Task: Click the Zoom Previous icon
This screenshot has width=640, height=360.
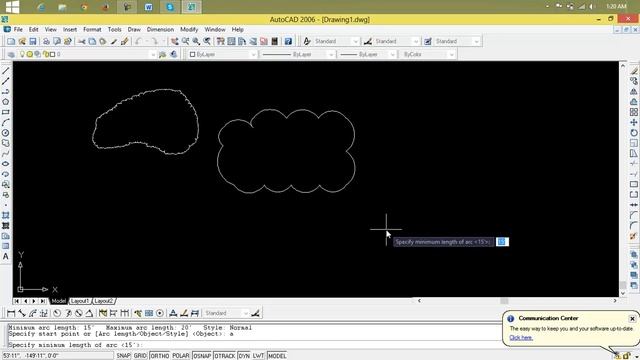Action: pos(207,41)
